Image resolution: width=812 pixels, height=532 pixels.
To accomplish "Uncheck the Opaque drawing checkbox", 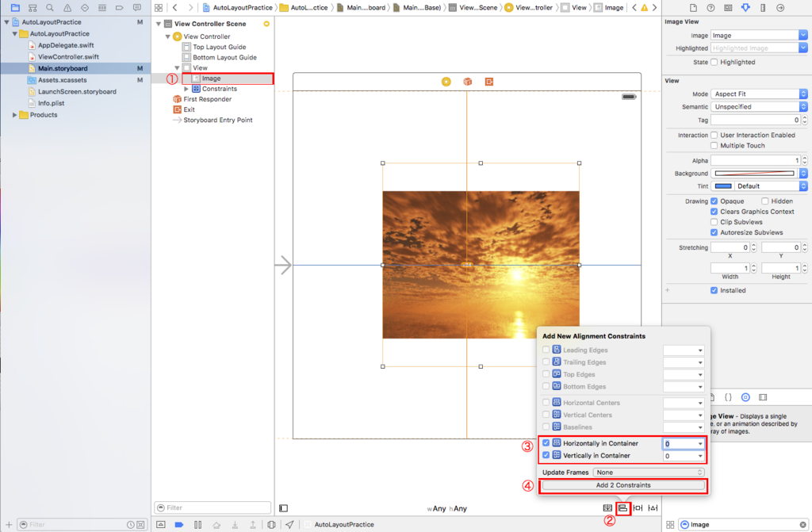I will click(x=714, y=201).
